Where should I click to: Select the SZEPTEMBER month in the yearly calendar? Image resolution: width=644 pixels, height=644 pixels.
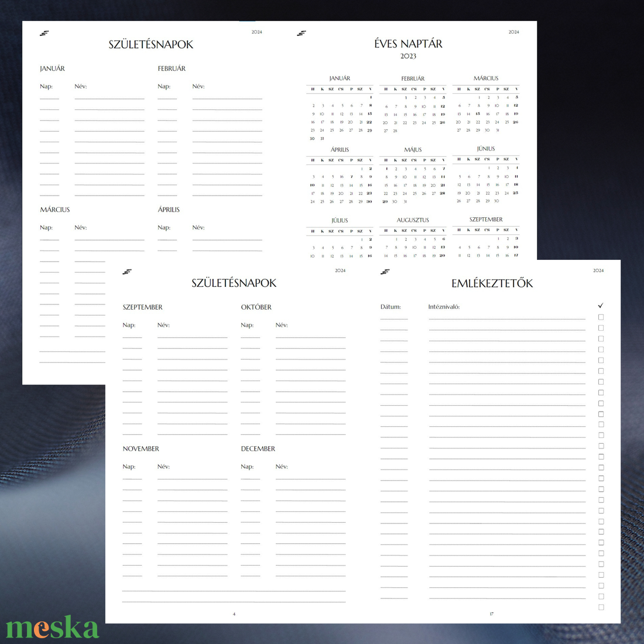point(486,220)
